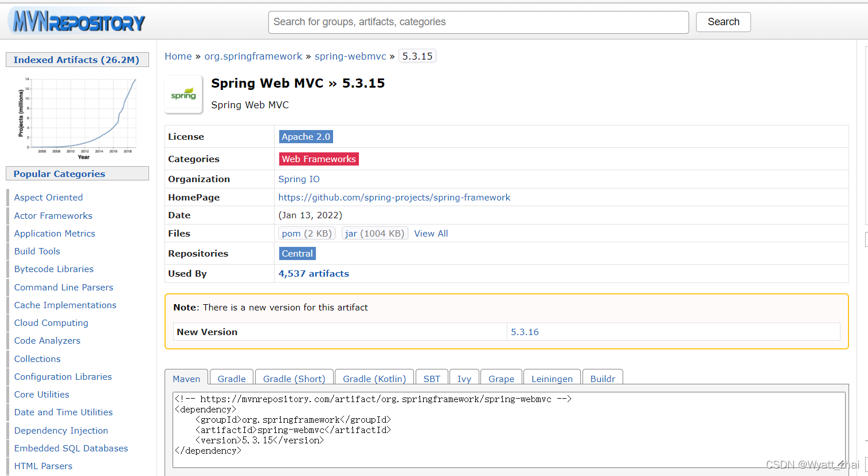This screenshot has width=868, height=476.
Task: Download the jar (1004 KB) file
Action: click(x=374, y=233)
